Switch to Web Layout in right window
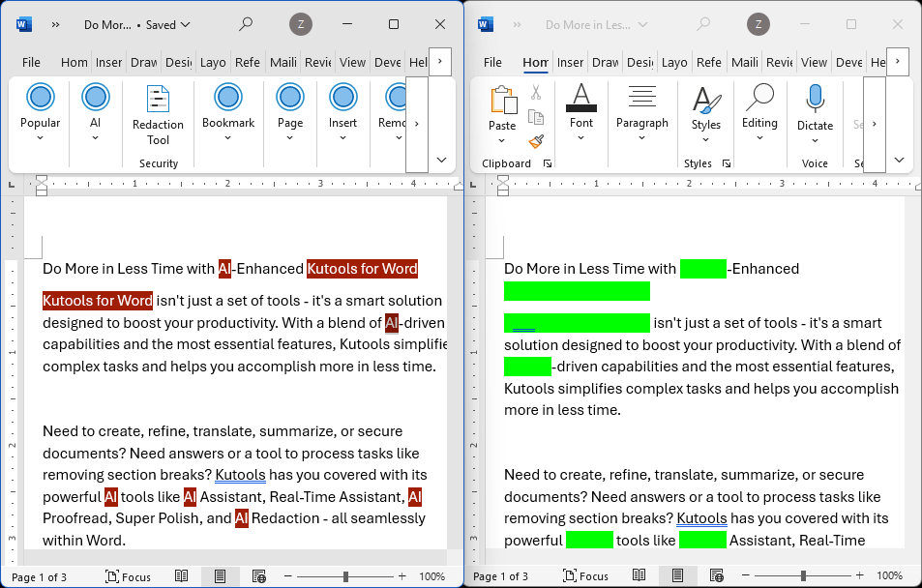 click(716, 576)
